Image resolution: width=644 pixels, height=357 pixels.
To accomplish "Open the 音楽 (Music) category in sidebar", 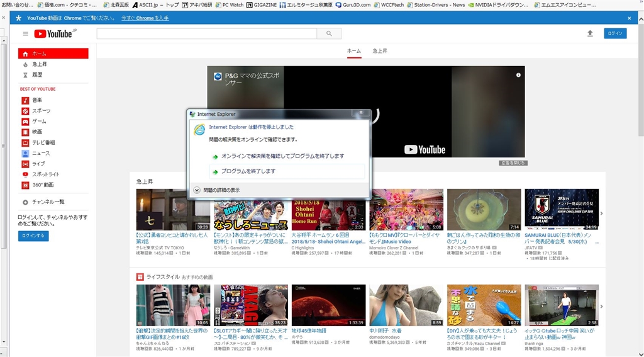I will click(x=37, y=100).
